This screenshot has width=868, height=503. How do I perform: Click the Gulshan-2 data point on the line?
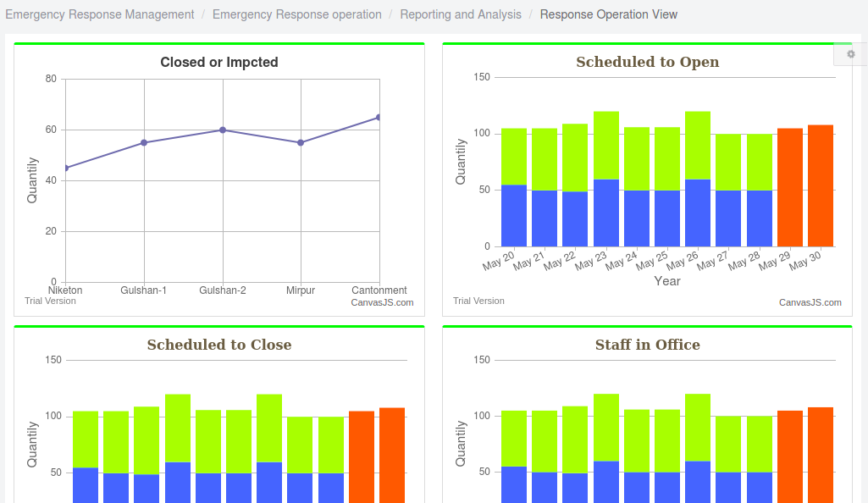coord(222,130)
